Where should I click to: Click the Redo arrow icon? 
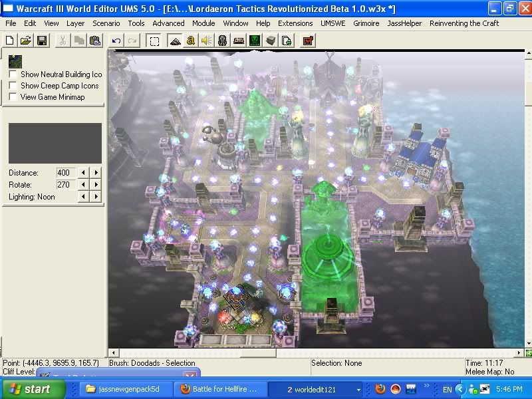[x=132, y=41]
